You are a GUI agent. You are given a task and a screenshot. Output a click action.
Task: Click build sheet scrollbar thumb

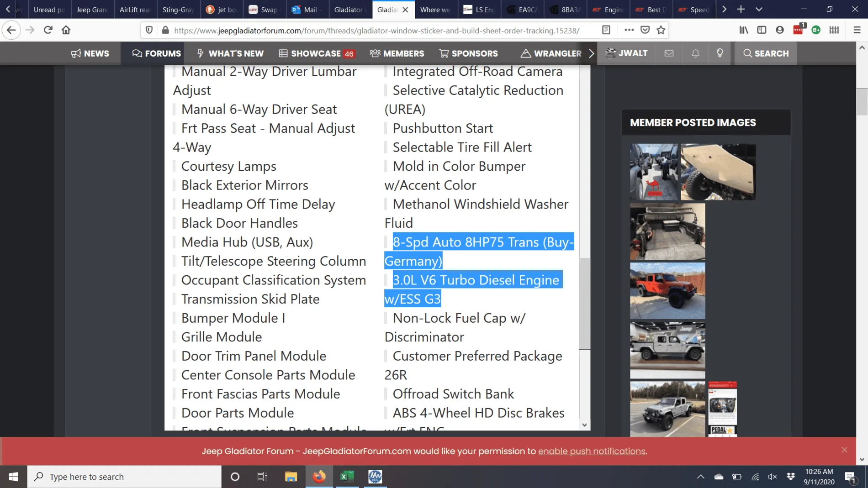(585, 304)
